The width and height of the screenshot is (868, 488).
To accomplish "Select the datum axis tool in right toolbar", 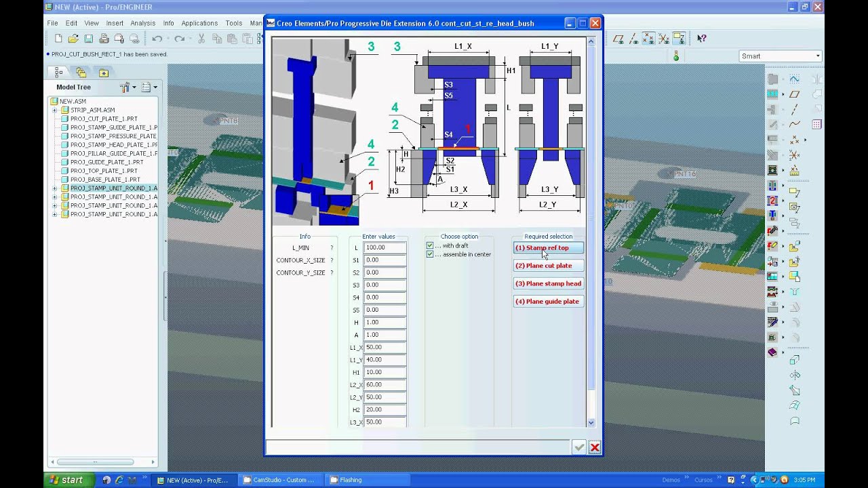I will coord(794,109).
